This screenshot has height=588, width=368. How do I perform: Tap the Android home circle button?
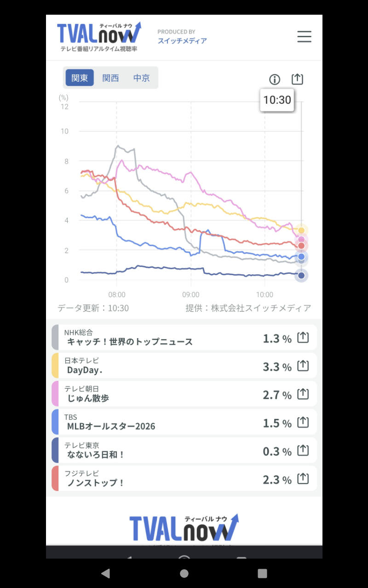(184, 573)
